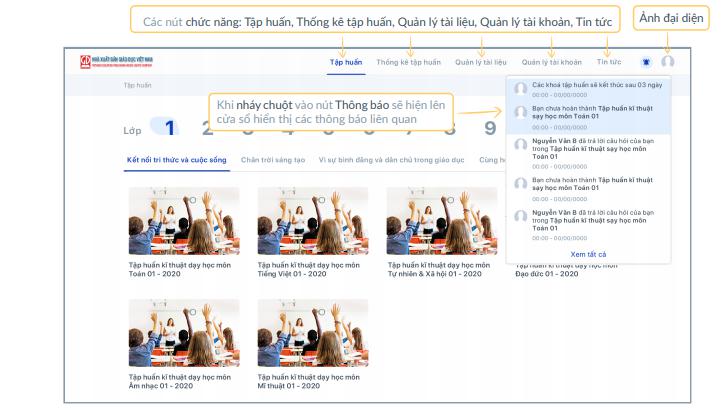The height and width of the screenshot is (414, 726).
Task: Click the Xem tất cả link
Action: (x=588, y=254)
